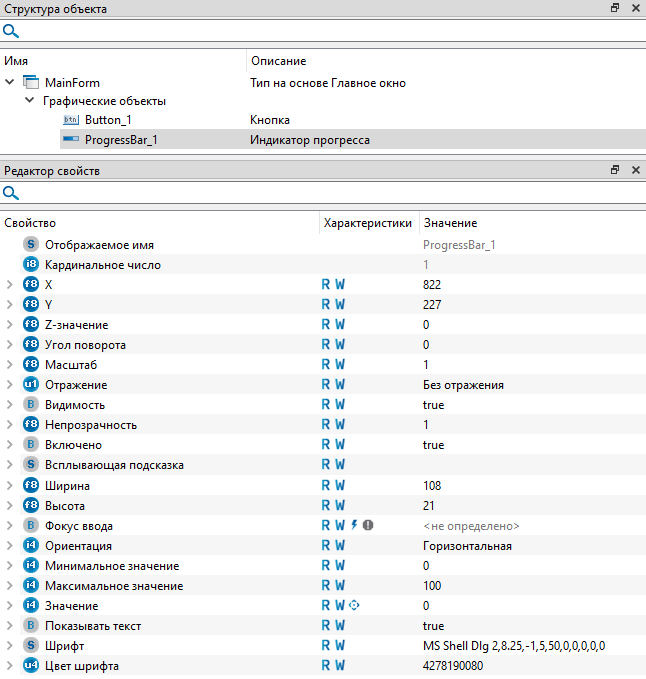
Task: Toggle the Показывать текст true value
Action: 433,625
